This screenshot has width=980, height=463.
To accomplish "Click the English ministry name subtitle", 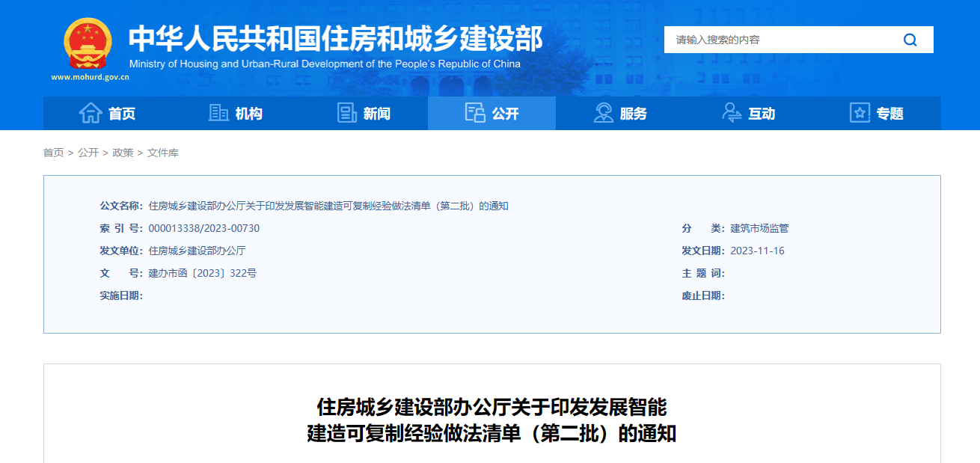I will 325,64.
